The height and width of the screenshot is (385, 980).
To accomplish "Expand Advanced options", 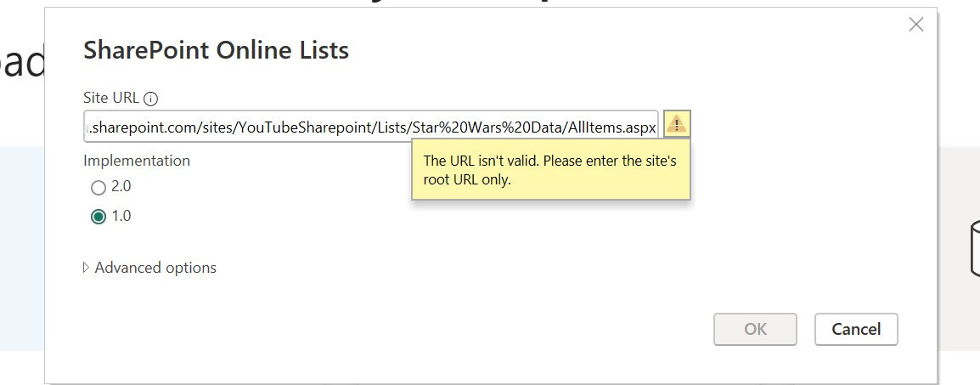I will pos(150,268).
